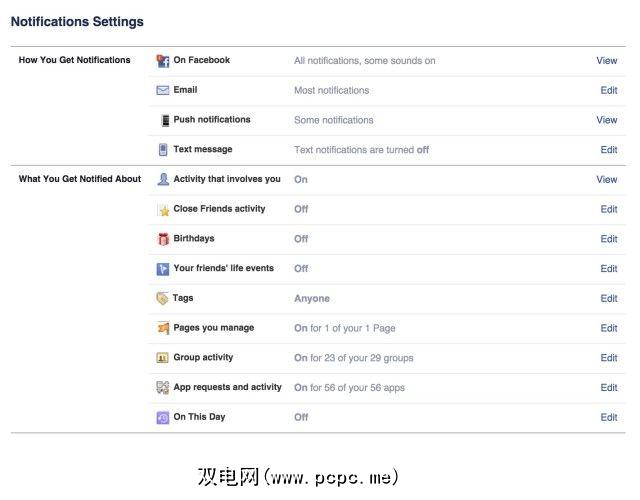This screenshot has height=500, width=640.
Task: Edit the Birthdays notification setting
Action: coord(609,239)
